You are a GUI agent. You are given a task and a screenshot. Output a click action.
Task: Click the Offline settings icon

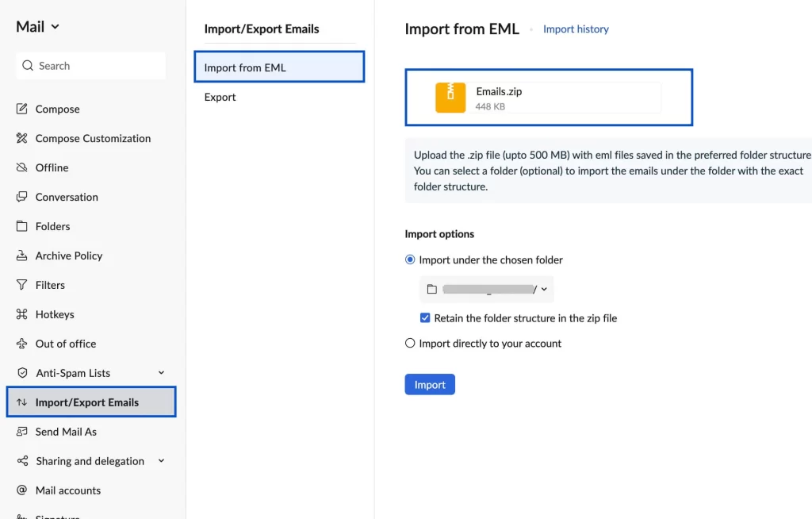pyautogui.click(x=22, y=167)
